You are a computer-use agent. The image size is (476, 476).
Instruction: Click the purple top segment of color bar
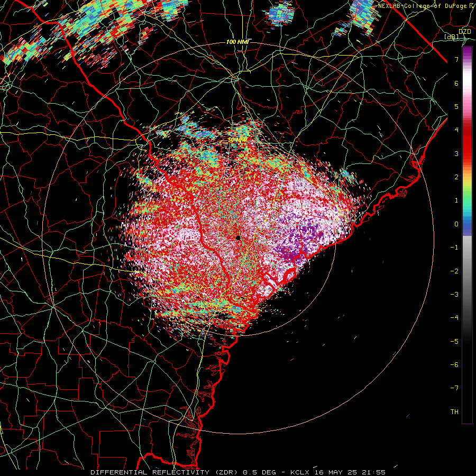pos(467,53)
